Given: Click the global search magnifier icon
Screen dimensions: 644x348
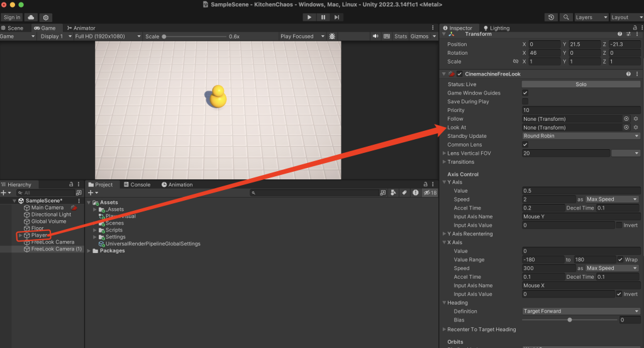Looking at the screenshot, I should click(566, 17).
